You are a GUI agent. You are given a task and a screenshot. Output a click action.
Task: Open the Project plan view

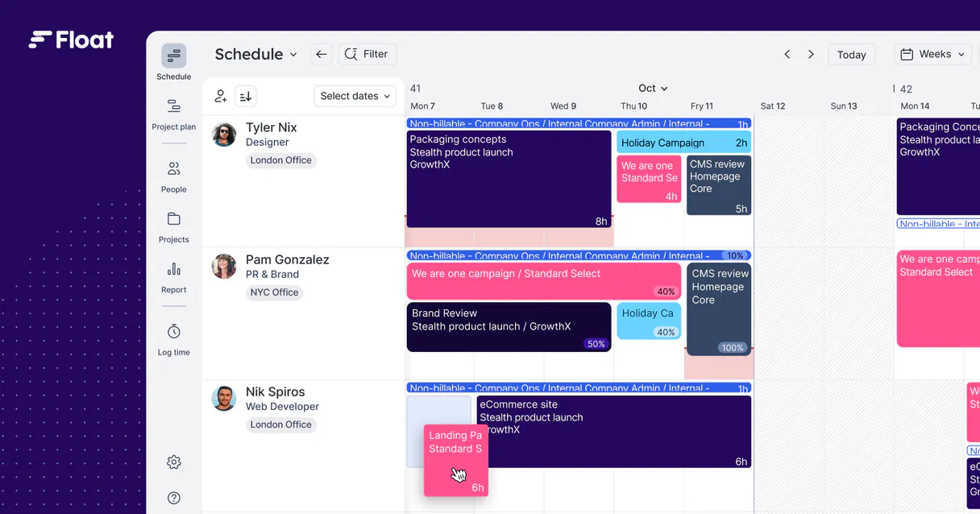[x=173, y=106]
